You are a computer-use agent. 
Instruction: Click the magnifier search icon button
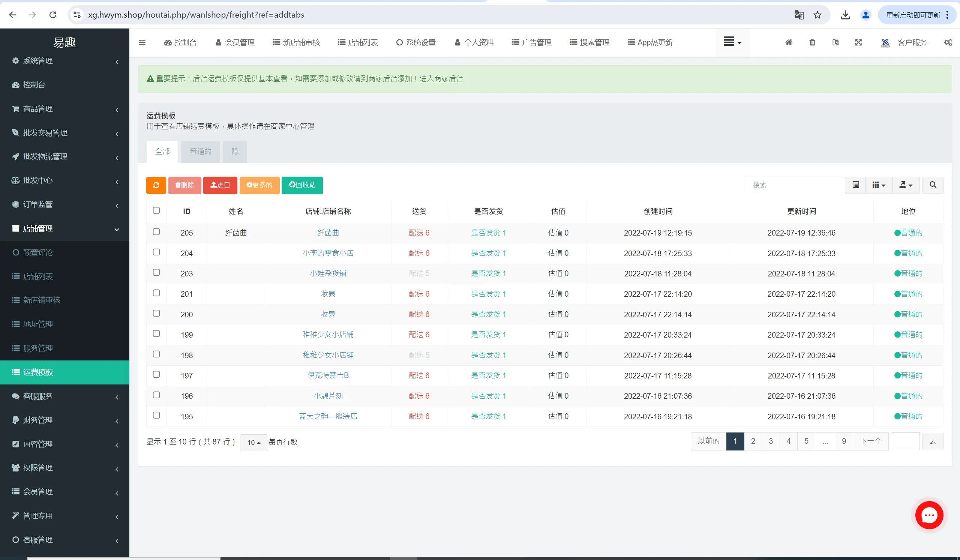[933, 185]
